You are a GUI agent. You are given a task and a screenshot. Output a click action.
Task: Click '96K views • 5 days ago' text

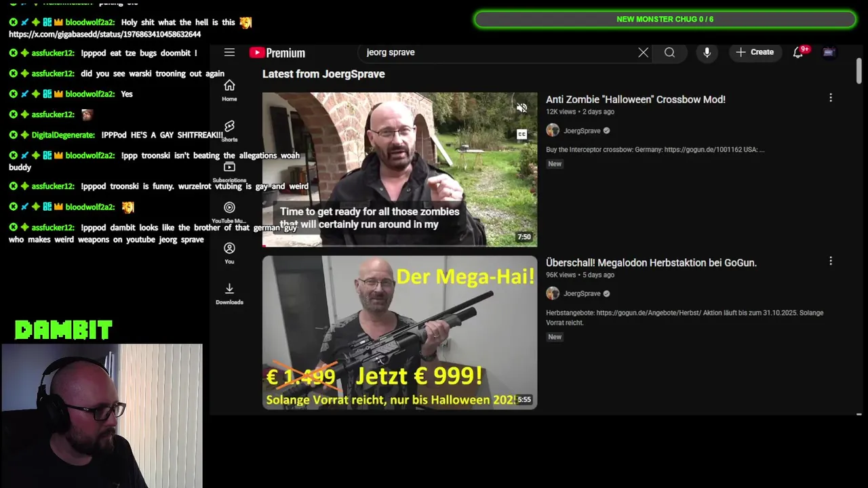click(580, 274)
